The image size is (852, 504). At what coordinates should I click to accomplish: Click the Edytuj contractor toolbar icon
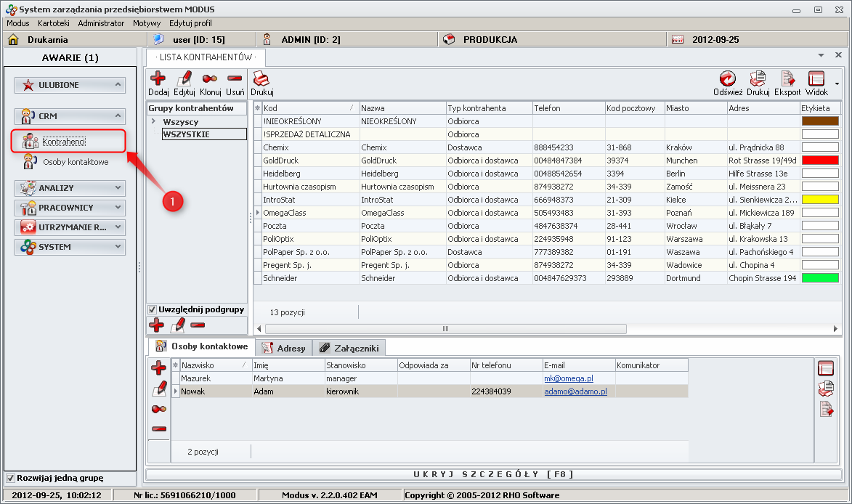coord(184,78)
